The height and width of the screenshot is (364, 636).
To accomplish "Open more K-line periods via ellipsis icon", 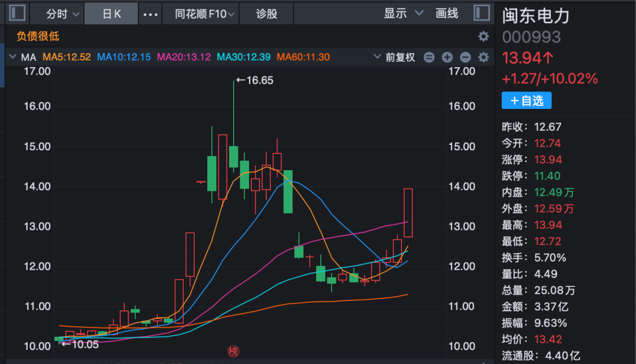I will tap(150, 13).
